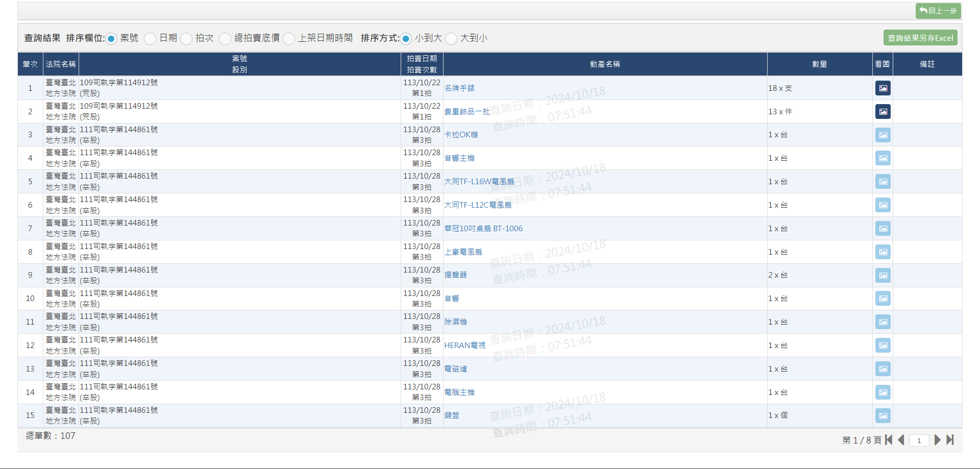The image size is (980, 469).
Task: View image for 大同TF-L12C電風扇 row
Action: 883,205
